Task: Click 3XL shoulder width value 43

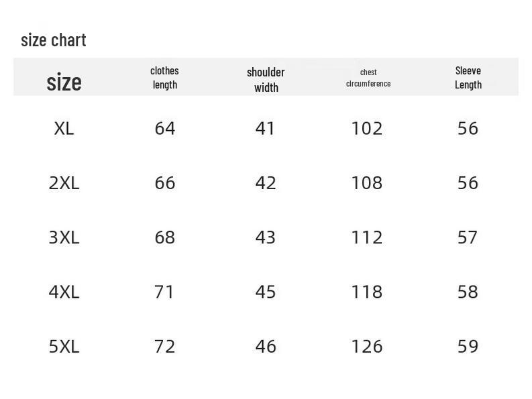Action: pos(266,237)
